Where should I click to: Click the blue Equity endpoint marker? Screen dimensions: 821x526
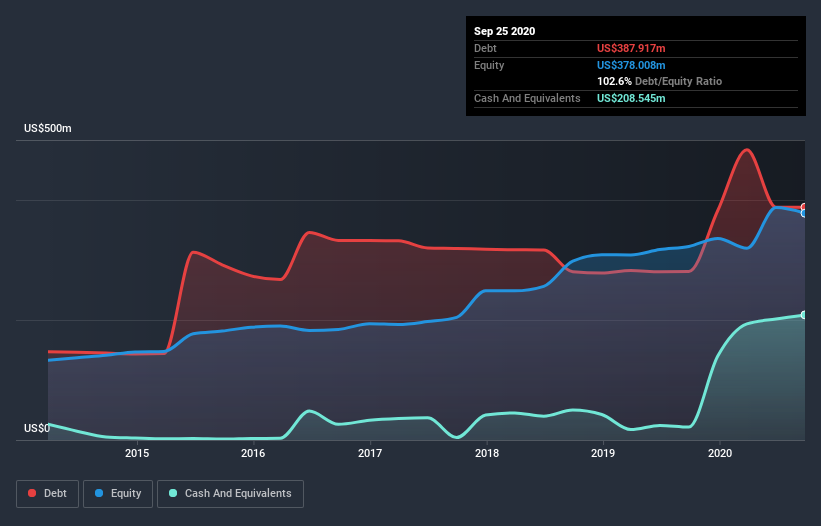pos(804,213)
